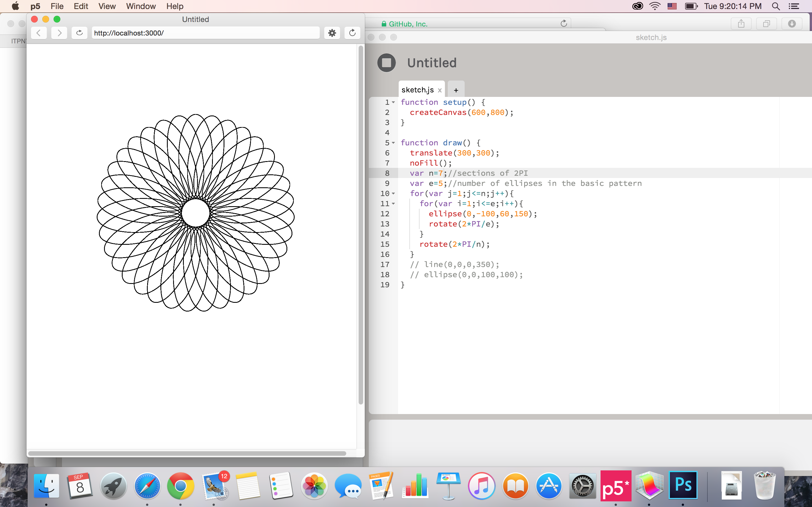812x507 pixels.
Task: Open Spotlight search in the menu bar
Action: pos(775,6)
